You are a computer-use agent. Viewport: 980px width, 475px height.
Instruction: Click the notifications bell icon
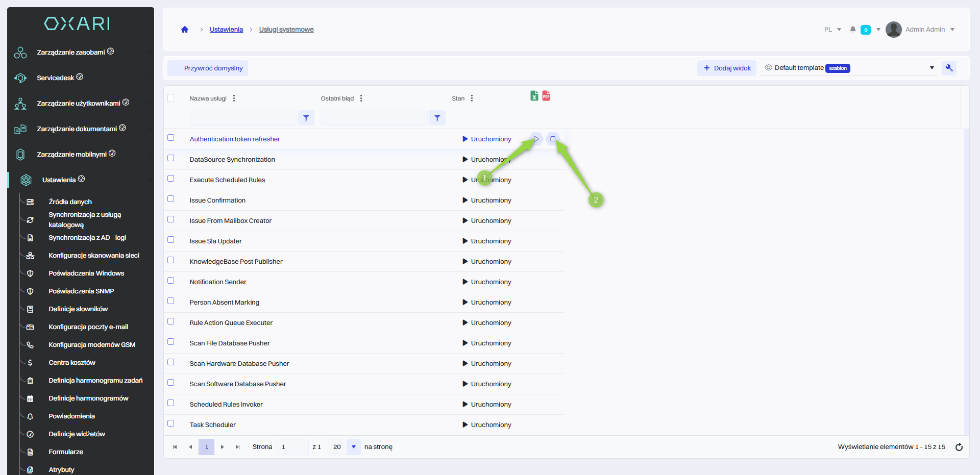pos(852,30)
